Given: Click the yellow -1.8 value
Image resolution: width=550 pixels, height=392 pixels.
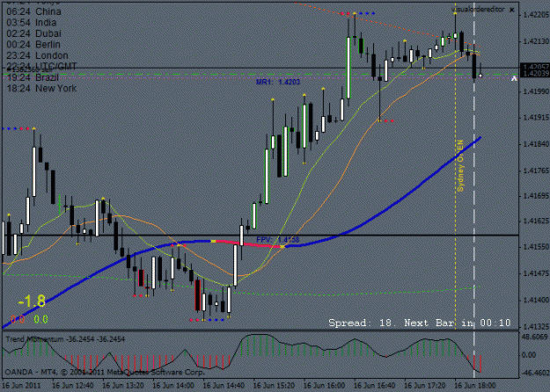Looking at the screenshot, I should (x=32, y=301).
